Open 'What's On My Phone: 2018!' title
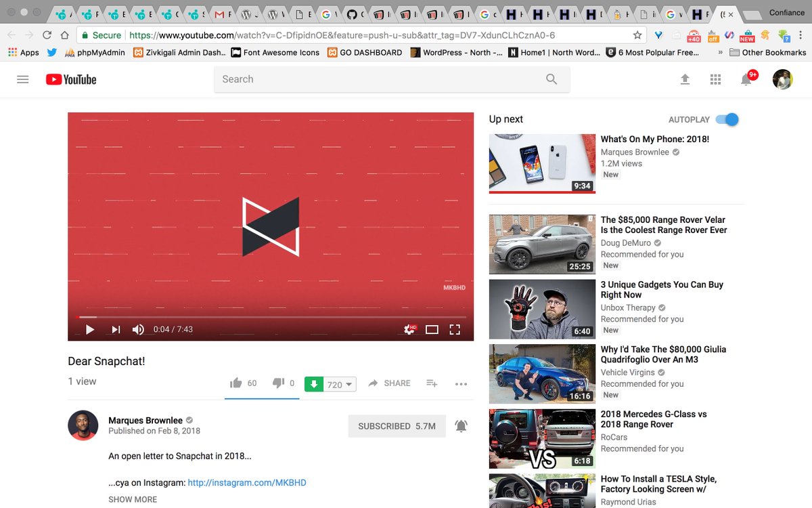812x508 pixels. (x=655, y=139)
